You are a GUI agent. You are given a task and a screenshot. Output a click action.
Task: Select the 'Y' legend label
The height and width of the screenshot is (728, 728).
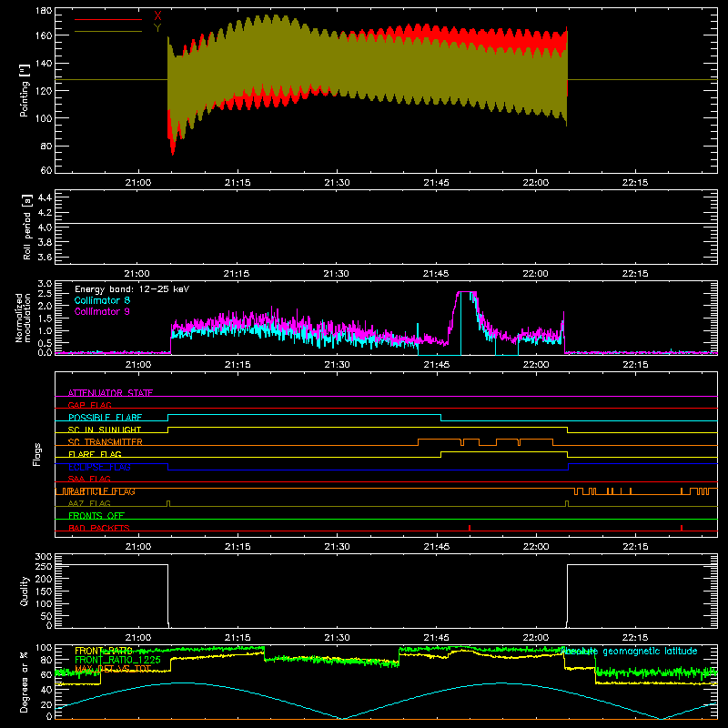coord(157,28)
